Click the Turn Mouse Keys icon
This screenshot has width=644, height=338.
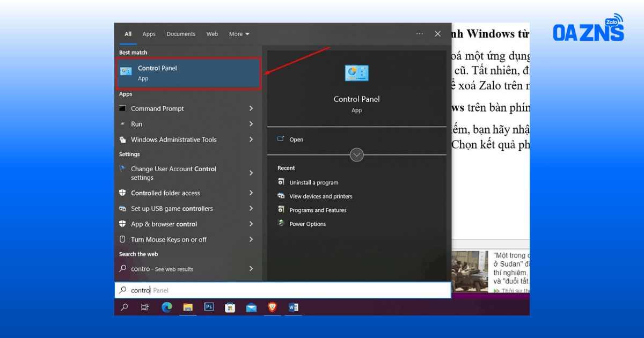122,240
